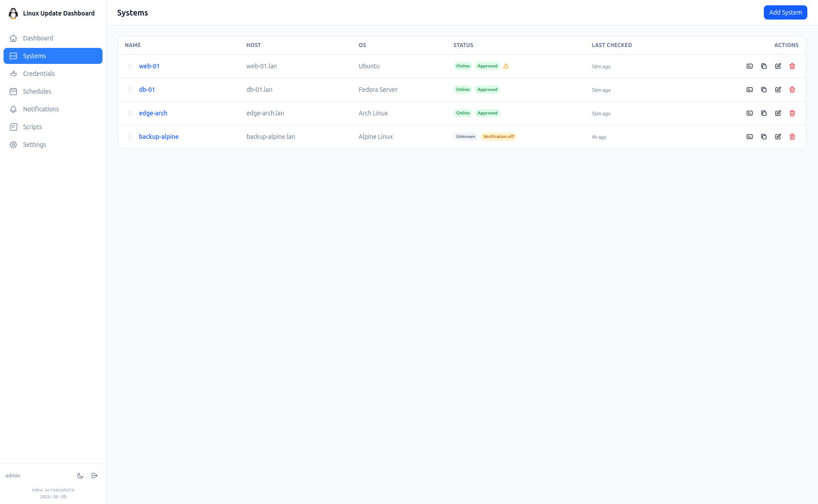Screen dimensions: 818x504
Task: Click the penguin logo icon
Action: point(13,13)
